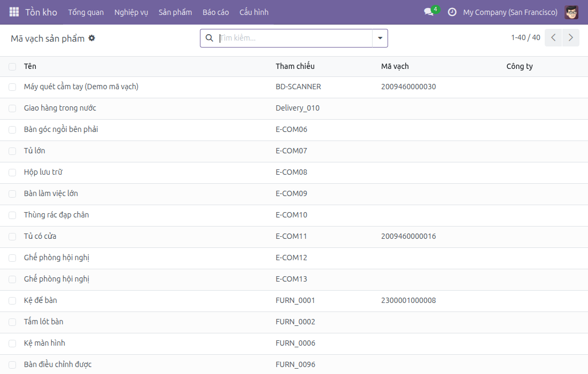
Task: Open the Bàn làm việc lớn row
Action: click(x=294, y=194)
